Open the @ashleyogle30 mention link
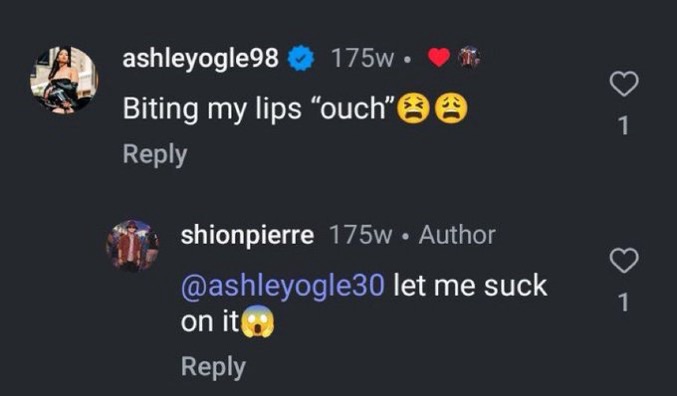The image size is (677, 396). pos(282,285)
